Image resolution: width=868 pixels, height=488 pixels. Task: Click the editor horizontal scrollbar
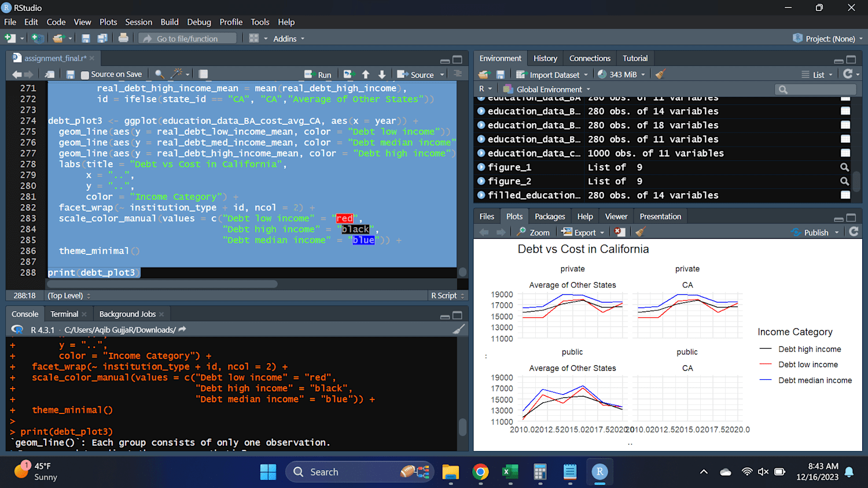tap(163, 284)
